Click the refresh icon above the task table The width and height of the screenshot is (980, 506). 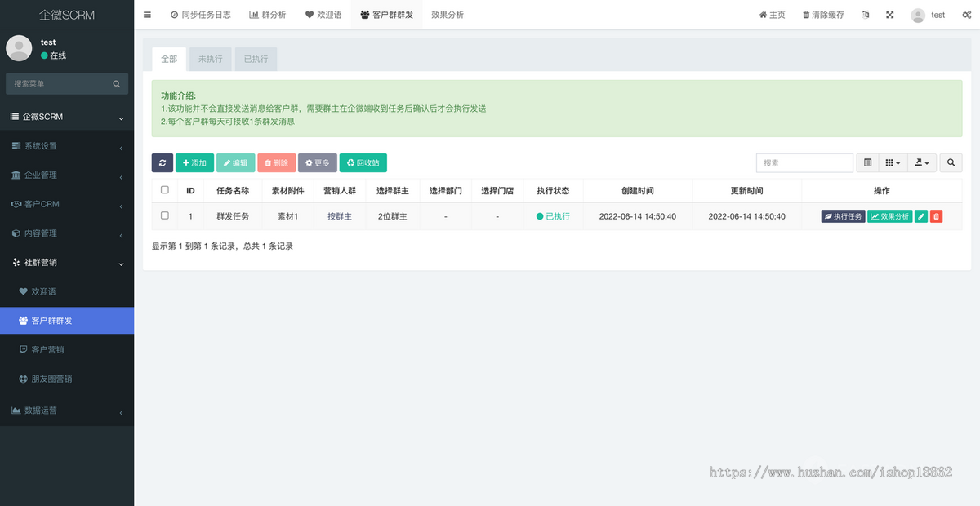(162, 162)
